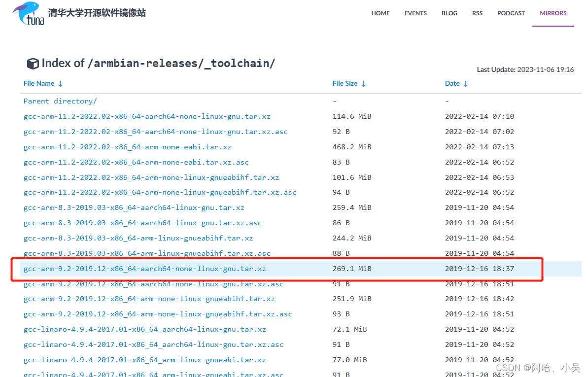
Task: Click the Date column header
Action: click(452, 83)
